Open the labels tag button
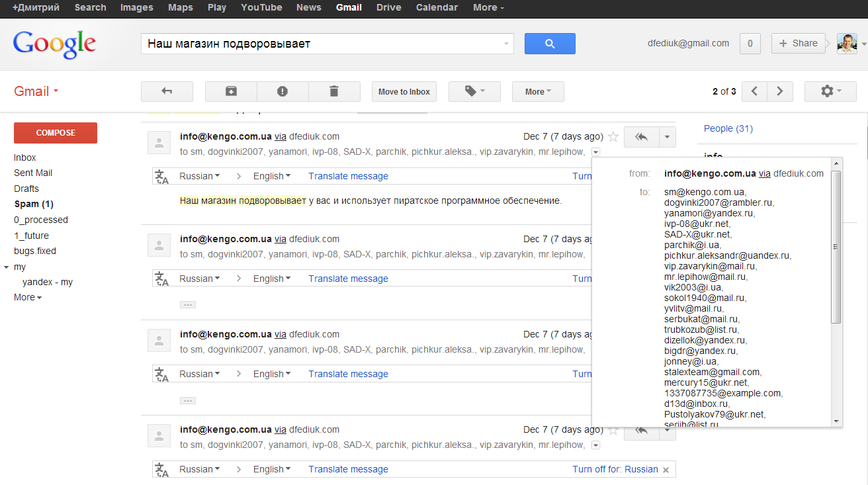 click(474, 91)
